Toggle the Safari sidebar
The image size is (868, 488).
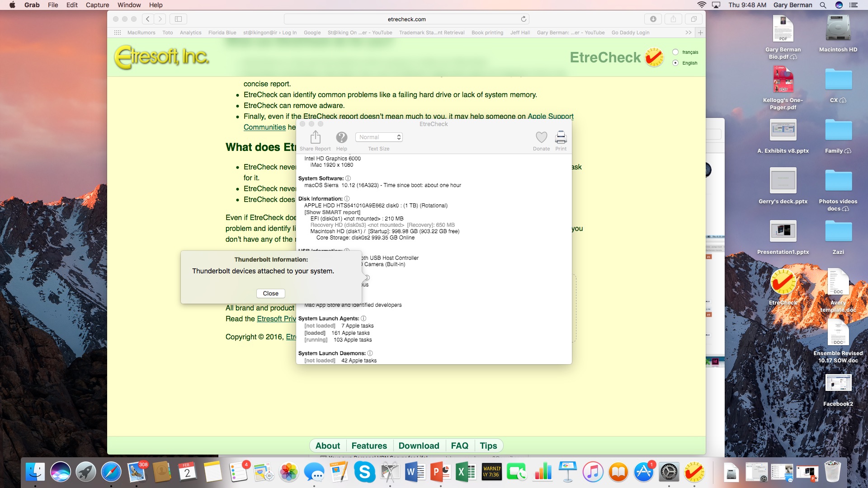point(179,19)
